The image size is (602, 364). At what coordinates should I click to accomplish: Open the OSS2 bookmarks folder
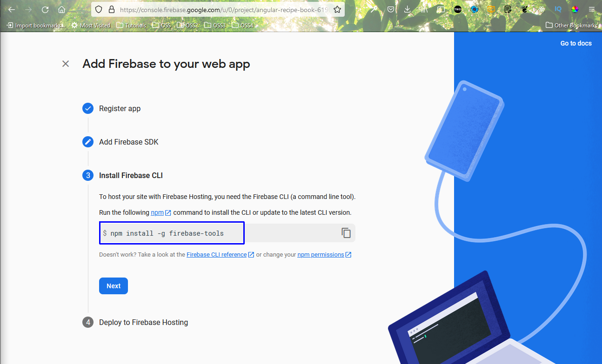pos(187,26)
